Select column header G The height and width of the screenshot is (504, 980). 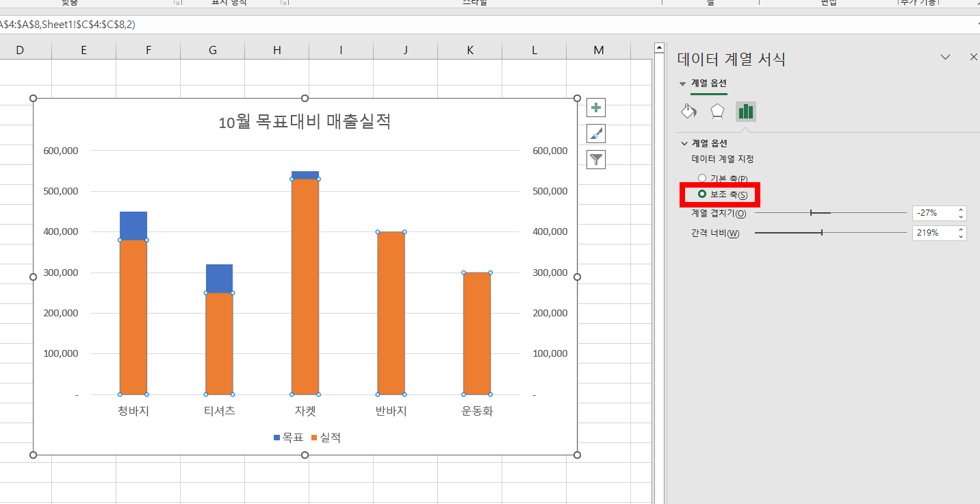(x=213, y=50)
